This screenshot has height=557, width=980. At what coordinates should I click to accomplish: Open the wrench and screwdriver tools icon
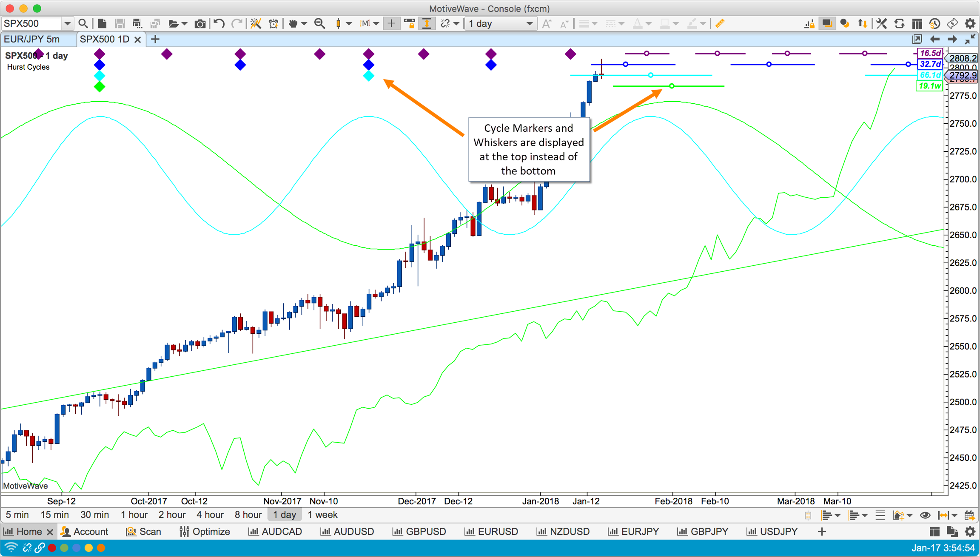(881, 24)
